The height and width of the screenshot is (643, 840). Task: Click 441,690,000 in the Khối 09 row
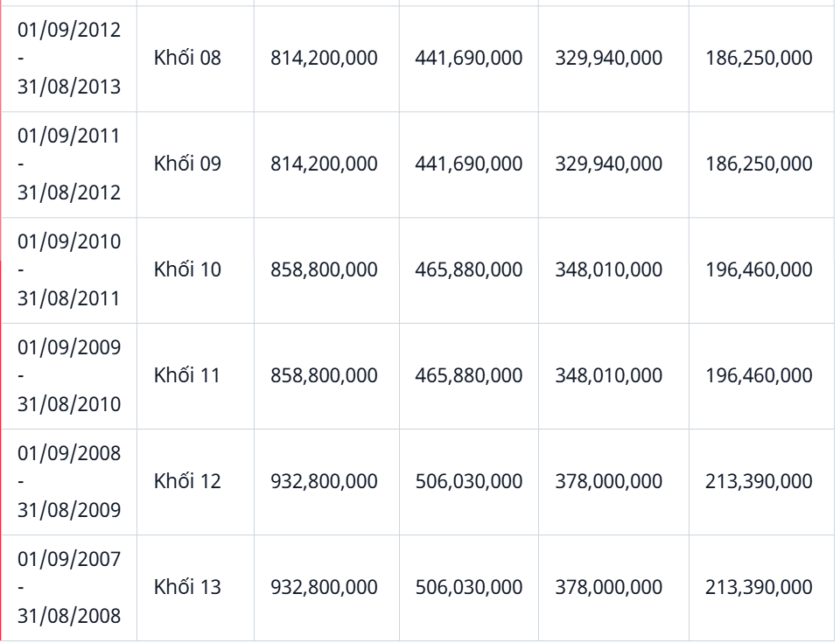coord(469,164)
